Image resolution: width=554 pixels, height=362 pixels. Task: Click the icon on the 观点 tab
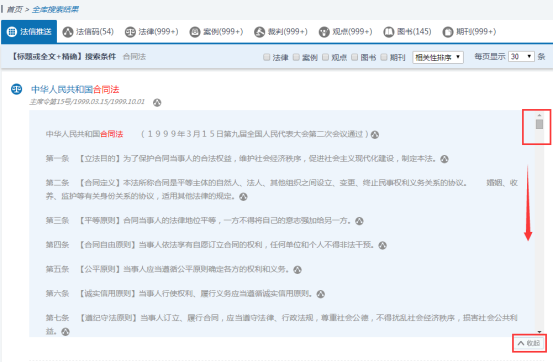[324, 32]
